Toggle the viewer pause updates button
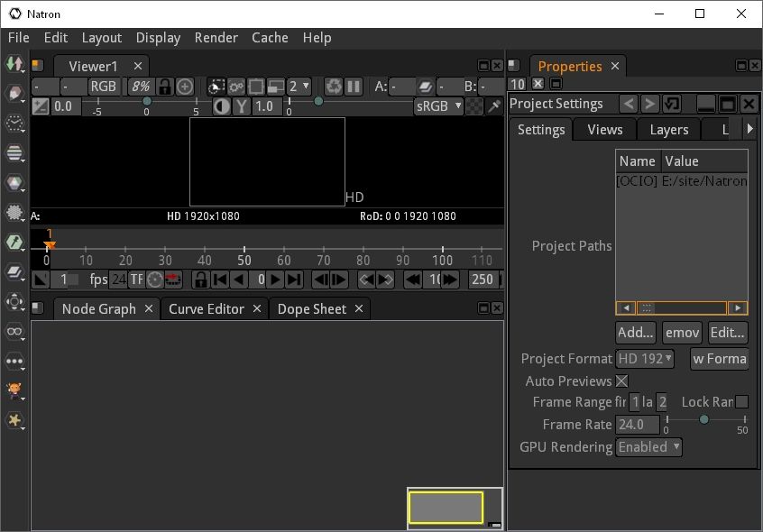The height and width of the screenshot is (532, 763). pyautogui.click(x=354, y=87)
